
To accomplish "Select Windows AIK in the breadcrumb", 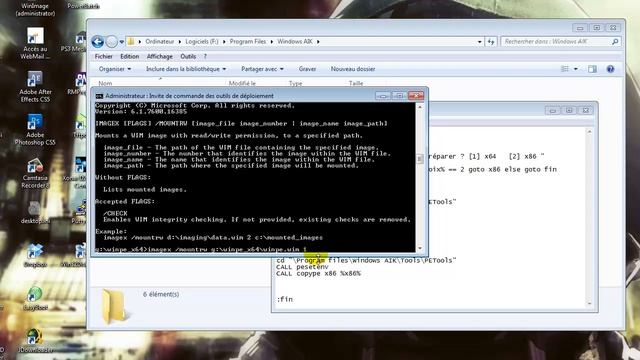I will (295, 42).
